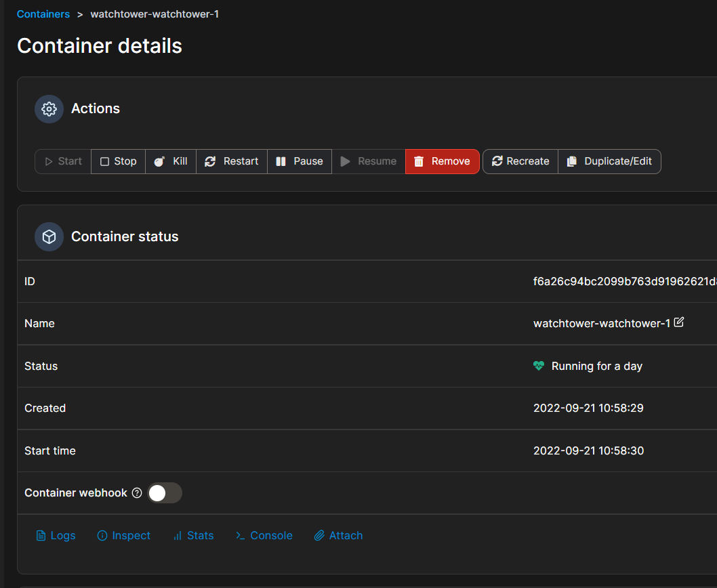Edit container name via pencil icon
717x588 pixels.
click(679, 322)
